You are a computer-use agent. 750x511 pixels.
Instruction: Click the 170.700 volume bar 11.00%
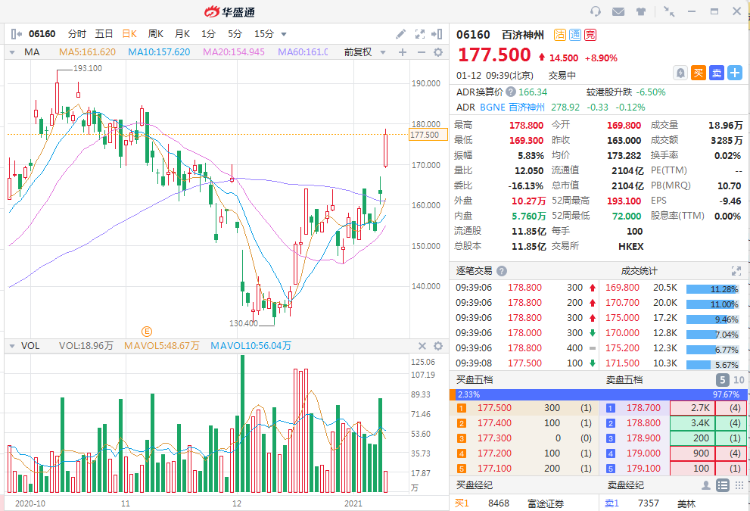coord(712,304)
